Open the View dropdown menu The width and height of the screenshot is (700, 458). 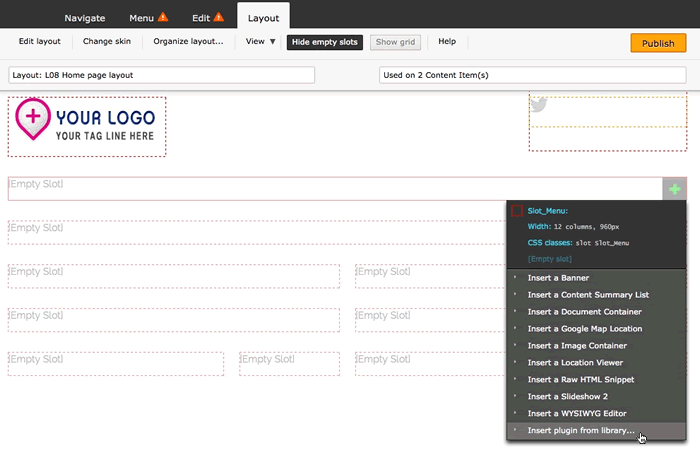click(x=261, y=42)
